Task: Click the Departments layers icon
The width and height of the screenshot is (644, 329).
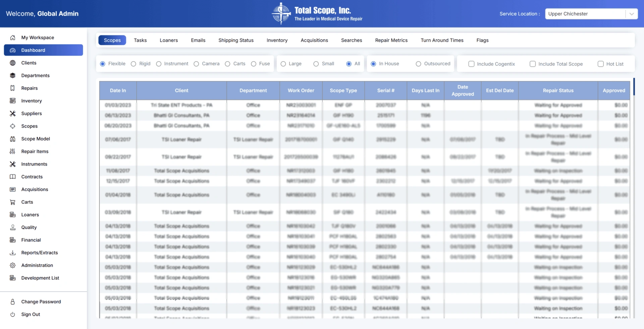Action: 13,75
